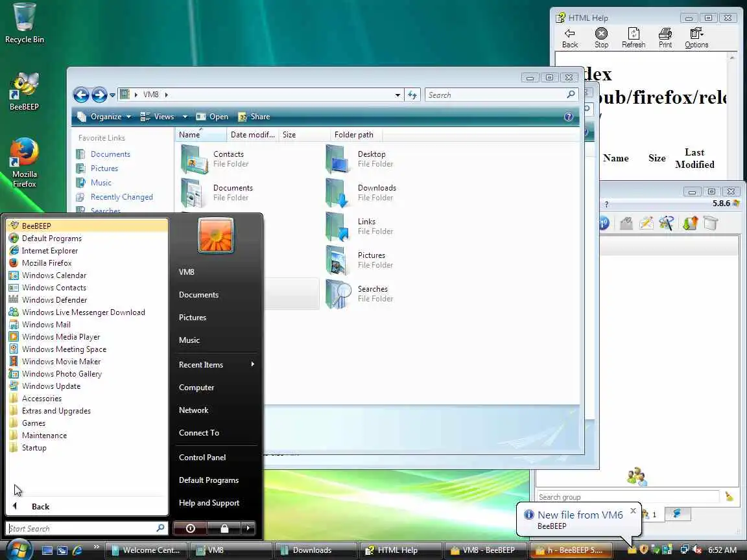Open Network from Start menu

tap(193, 410)
